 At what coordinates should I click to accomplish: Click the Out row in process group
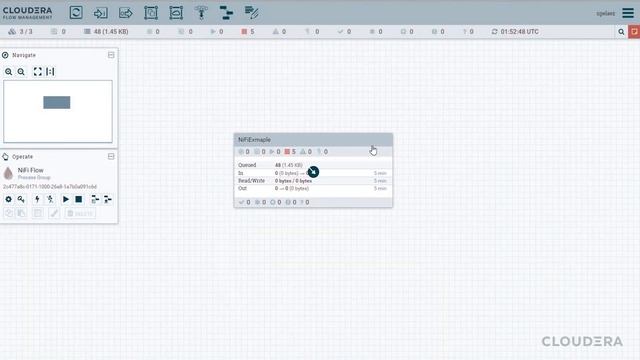point(313,188)
